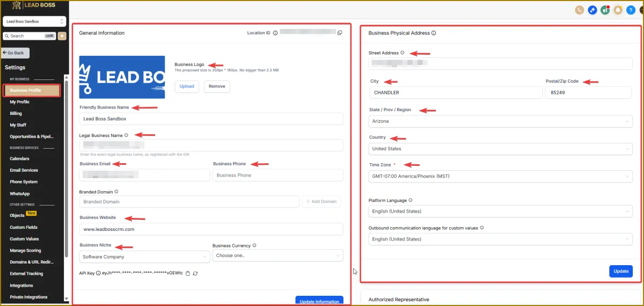Click Update button in Business Physical Address
This screenshot has height=306, width=644.
621,271
